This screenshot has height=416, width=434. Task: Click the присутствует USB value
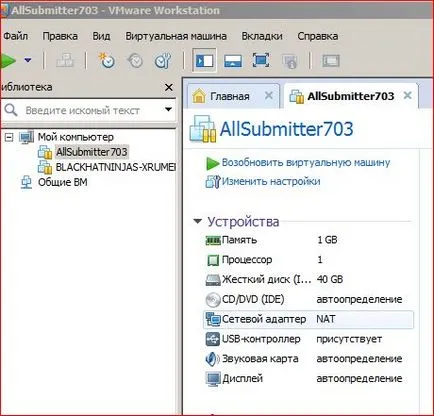point(349,339)
